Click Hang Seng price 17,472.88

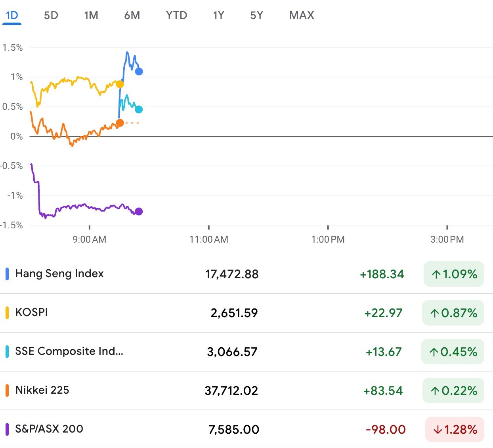pos(232,274)
